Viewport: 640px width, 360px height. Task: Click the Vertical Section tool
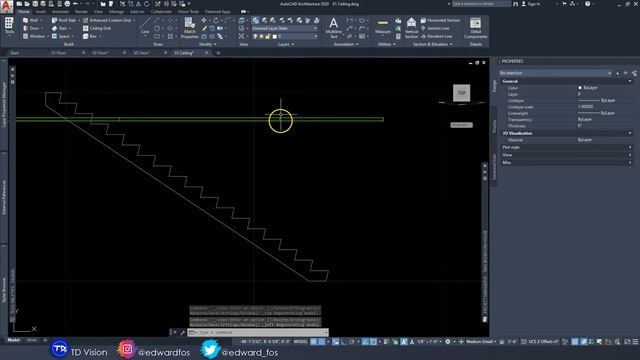[x=411, y=28]
